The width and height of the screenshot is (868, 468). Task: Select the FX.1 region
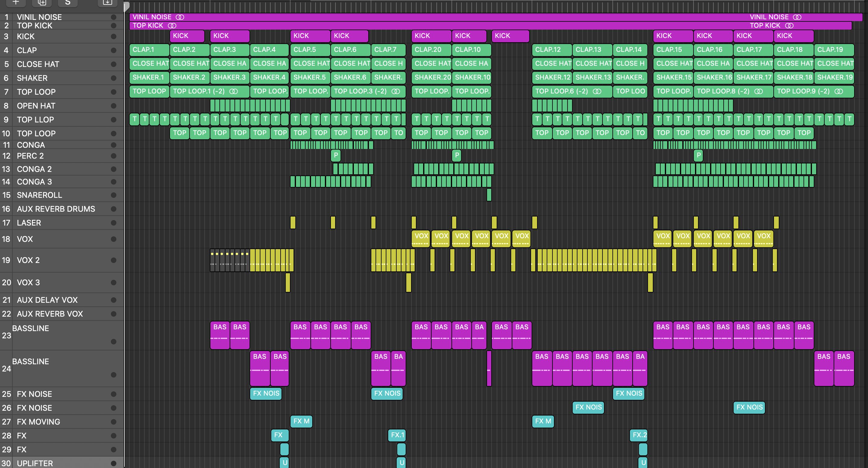coord(397,435)
